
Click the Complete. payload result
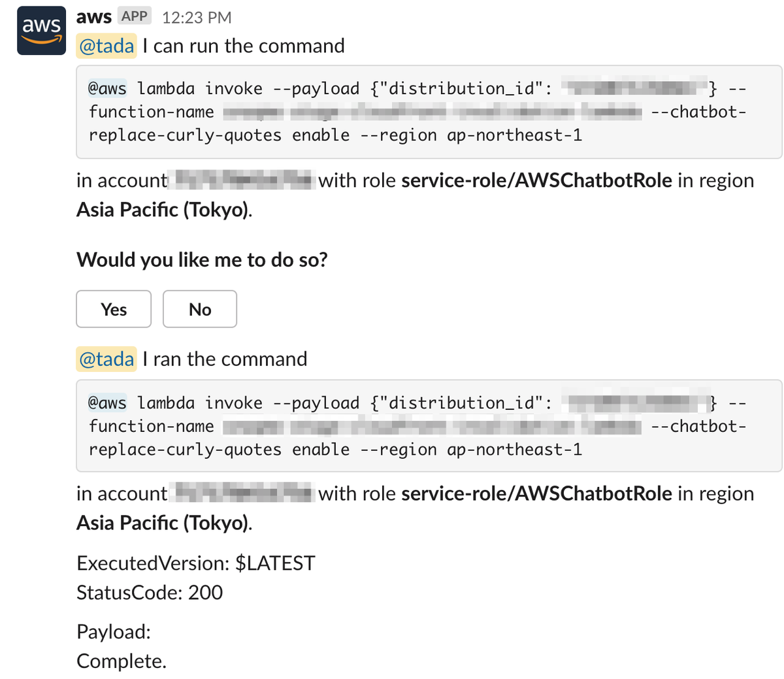(x=122, y=661)
